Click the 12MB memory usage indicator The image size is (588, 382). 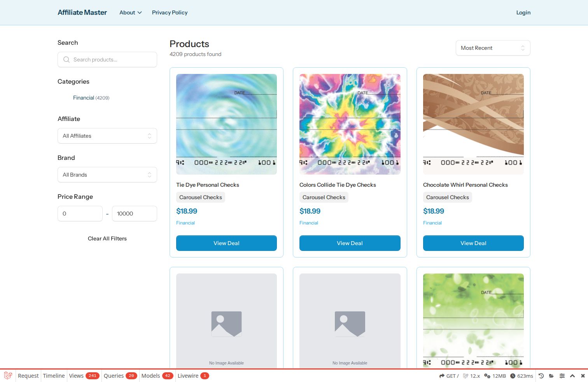[495, 376]
